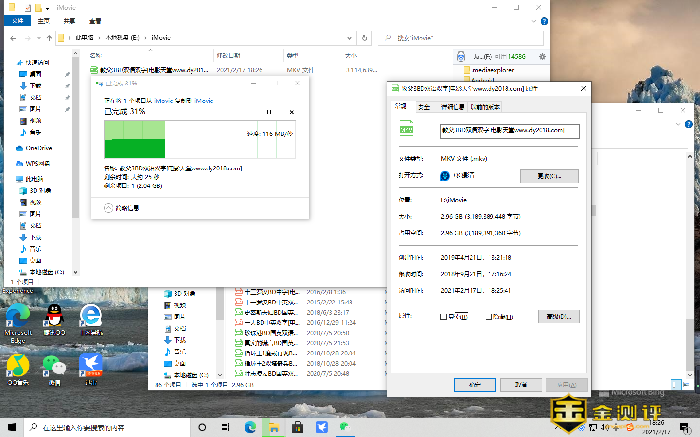
Task: Click the Start button on the taskbar
Action: tap(12, 427)
